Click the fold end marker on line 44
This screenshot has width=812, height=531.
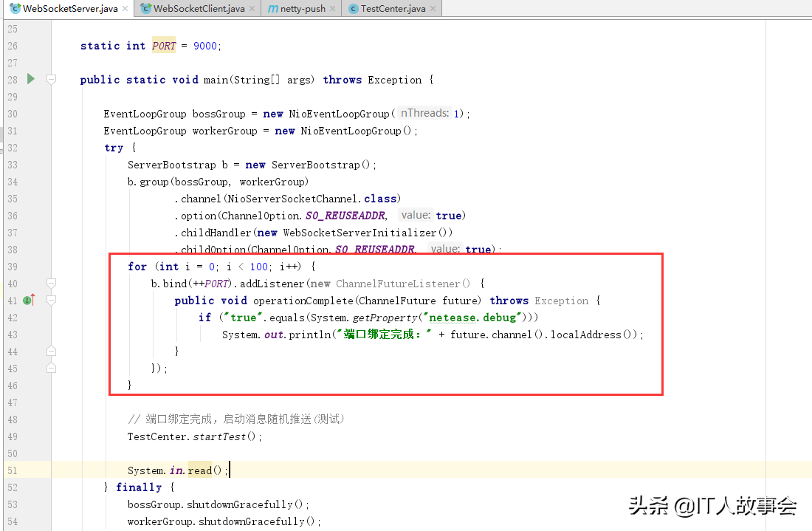pos(52,351)
